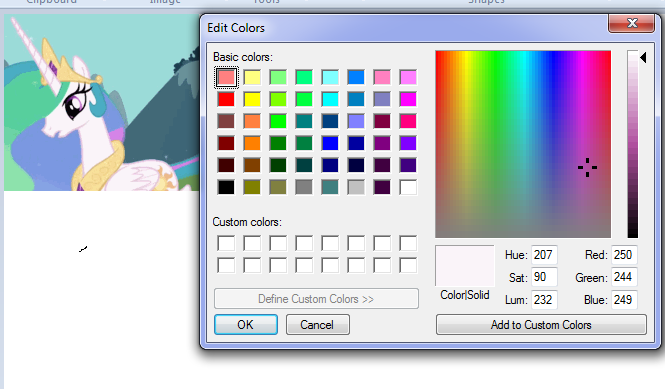Screen dimensions: 665x389
Task: Click the Sat value field
Action: tap(544, 277)
